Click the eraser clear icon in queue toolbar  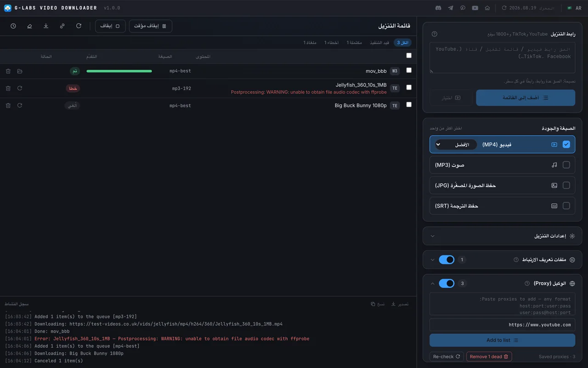30,26
